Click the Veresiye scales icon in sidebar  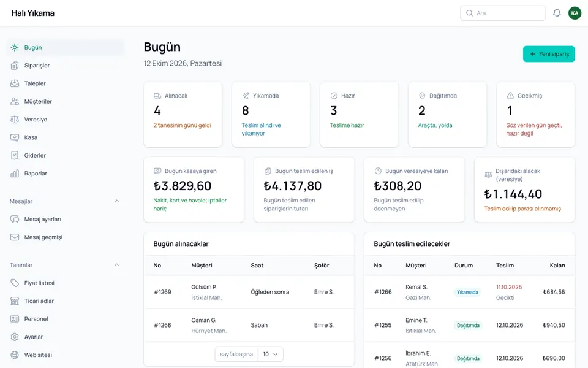coord(15,120)
